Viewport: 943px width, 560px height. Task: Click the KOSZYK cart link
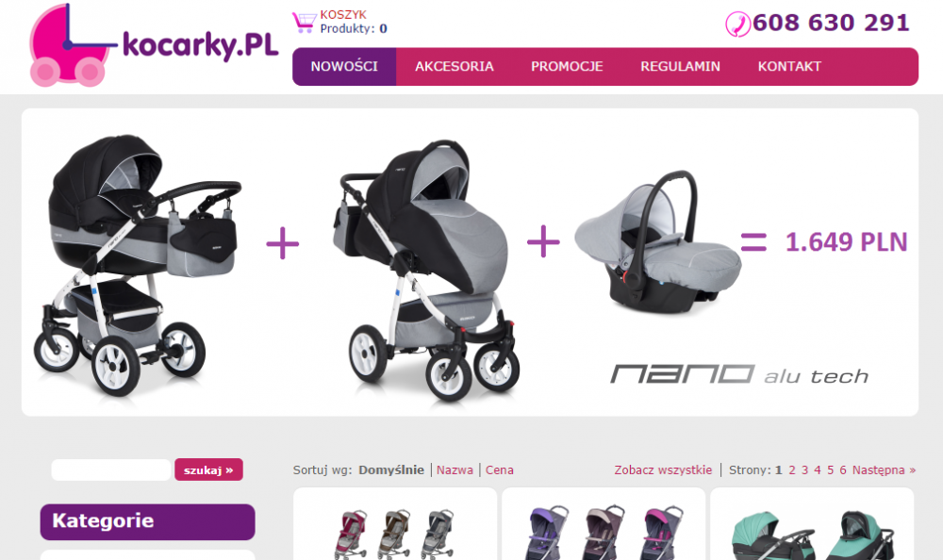click(343, 14)
